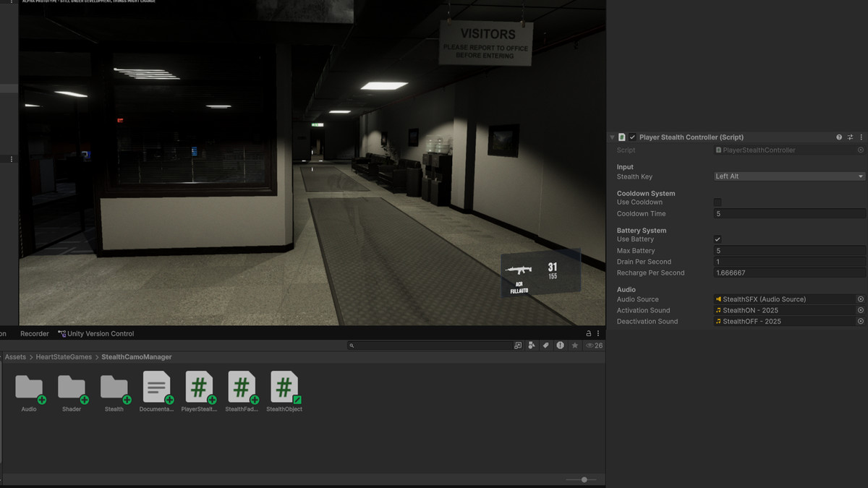Click the StealthCamoManager breadcrumb

(x=137, y=357)
